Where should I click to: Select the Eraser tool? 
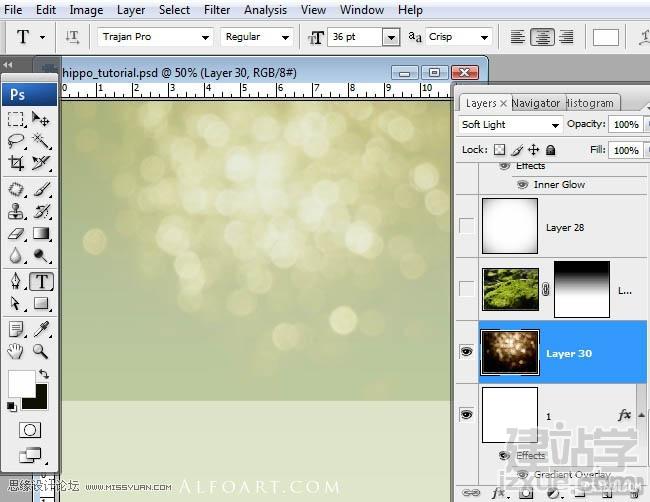coord(16,234)
